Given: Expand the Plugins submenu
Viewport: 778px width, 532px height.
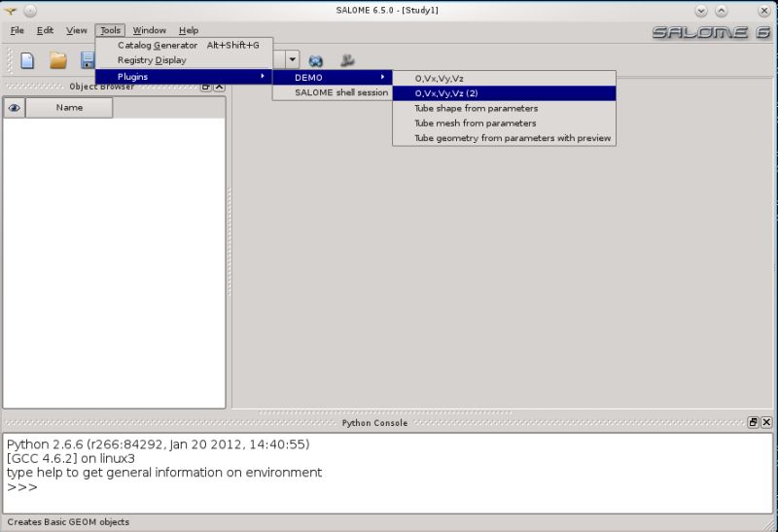Looking at the screenshot, I should [184, 77].
